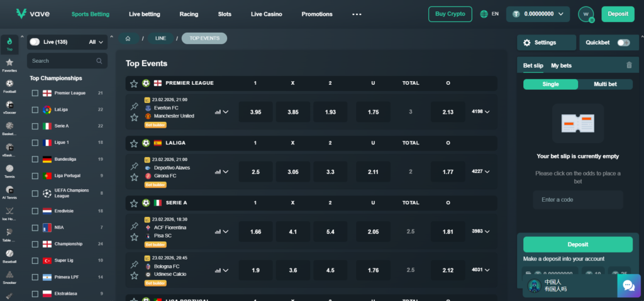Click the sidebar Search field
This screenshot has width=644, height=301.
(67, 61)
